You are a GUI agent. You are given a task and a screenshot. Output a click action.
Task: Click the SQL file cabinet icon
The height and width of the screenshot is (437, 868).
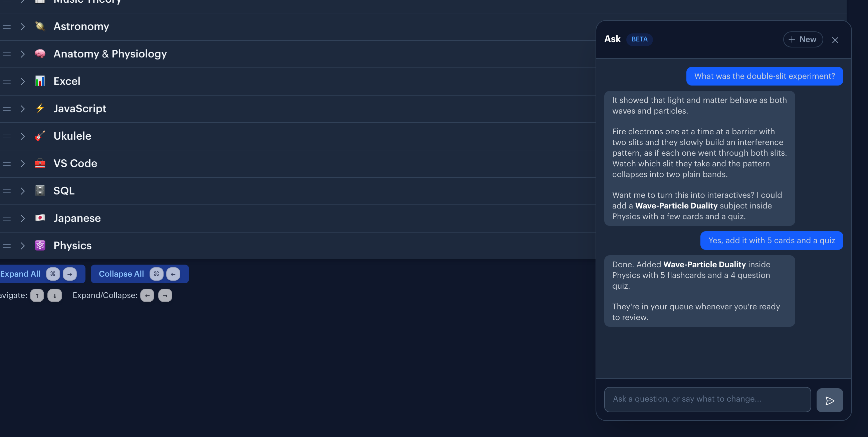pos(40,190)
